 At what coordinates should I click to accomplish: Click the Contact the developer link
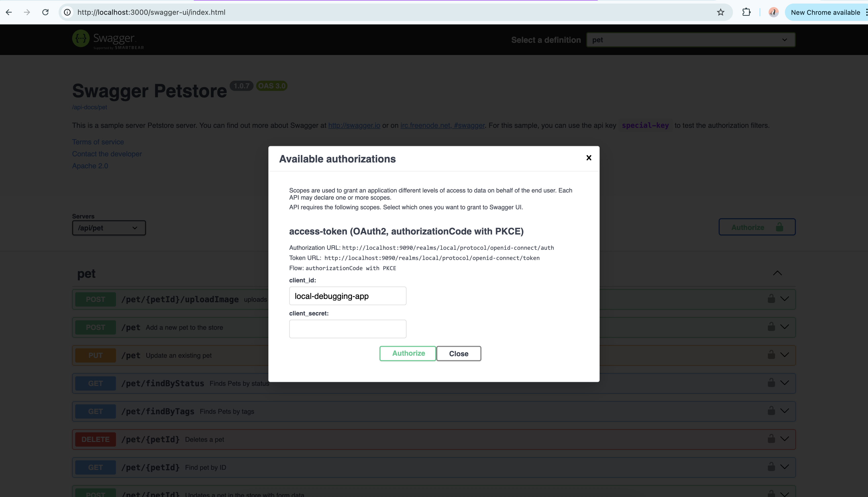(x=107, y=154)
